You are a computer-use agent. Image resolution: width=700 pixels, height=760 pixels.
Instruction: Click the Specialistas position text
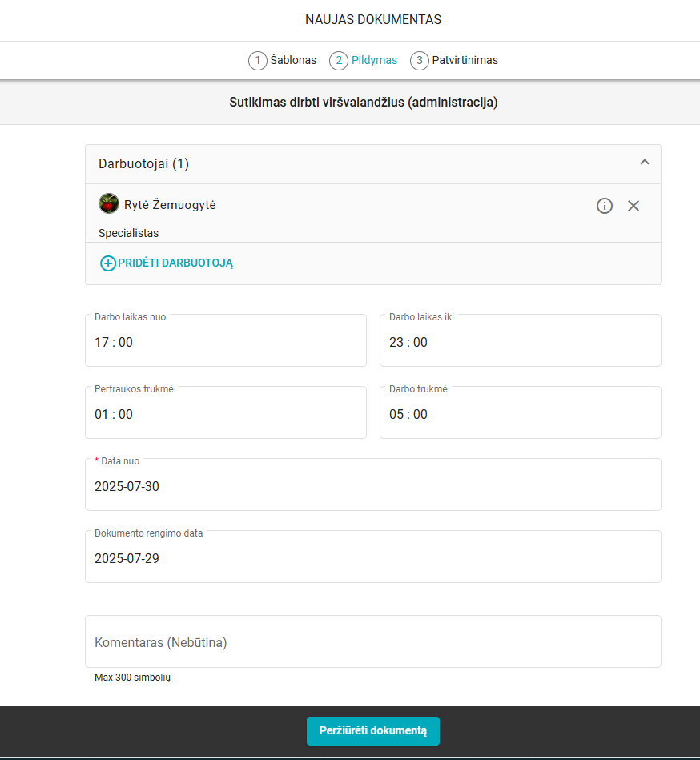pyautogui.click(x=128, y=233)
